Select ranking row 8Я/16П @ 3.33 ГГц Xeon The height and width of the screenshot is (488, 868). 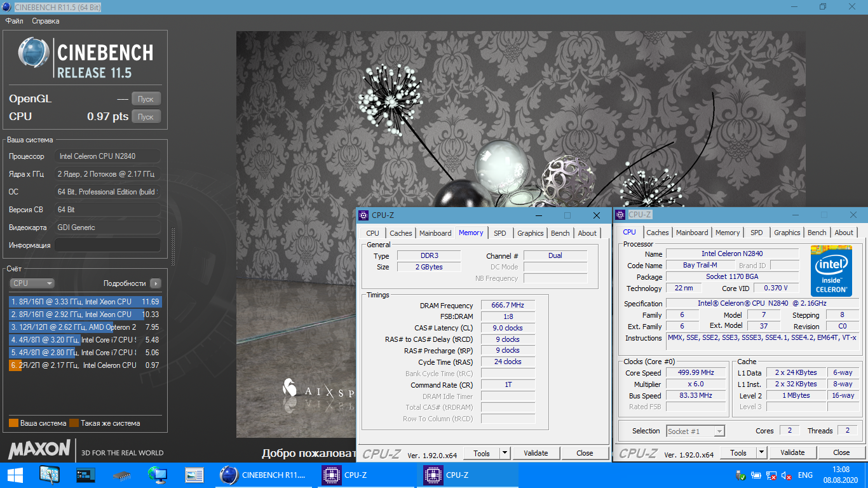85,302
